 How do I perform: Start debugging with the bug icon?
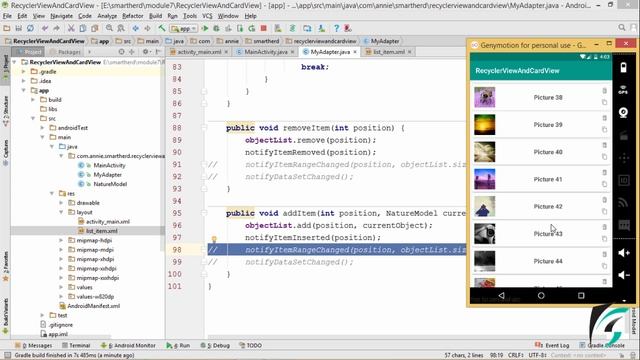(x=217, y=28)
